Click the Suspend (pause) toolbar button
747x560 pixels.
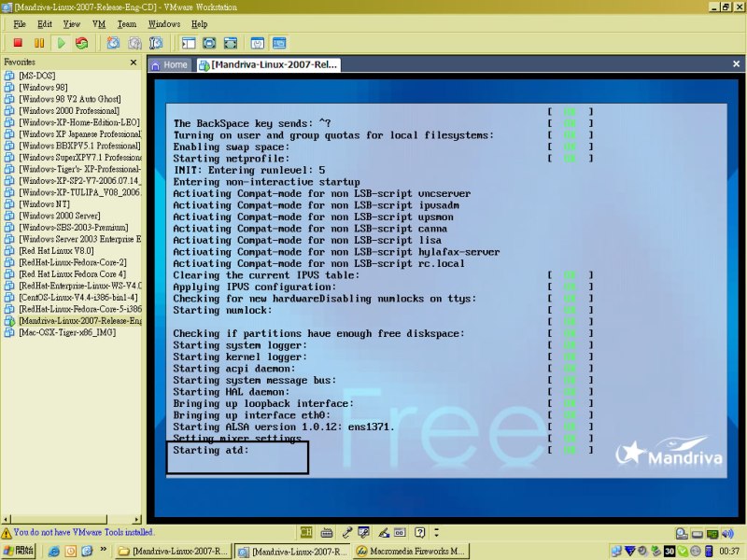(x=39, y=43)
